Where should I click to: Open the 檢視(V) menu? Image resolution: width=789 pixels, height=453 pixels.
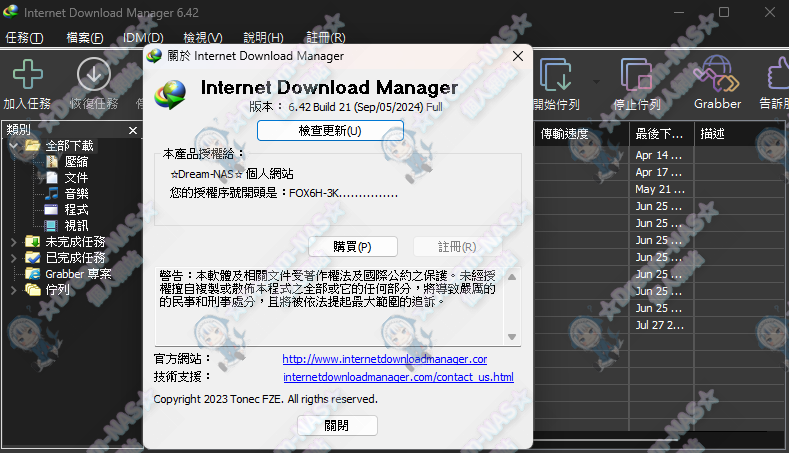203,38
